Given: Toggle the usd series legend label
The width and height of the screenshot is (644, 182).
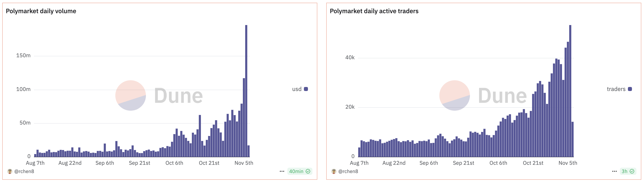Looking at the screenshot, I should point(297,89).
